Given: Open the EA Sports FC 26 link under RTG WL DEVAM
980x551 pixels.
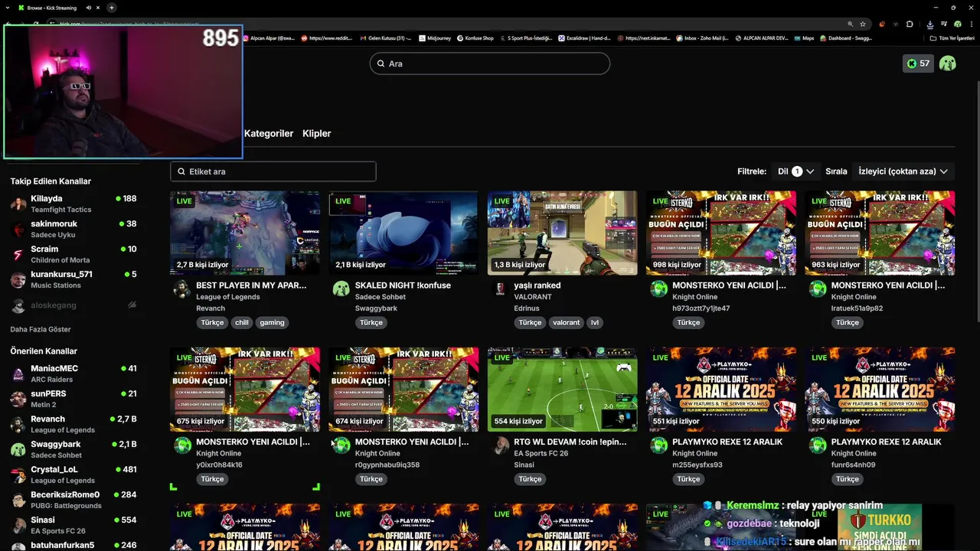Looking at the screenshot, I should 541,453.
